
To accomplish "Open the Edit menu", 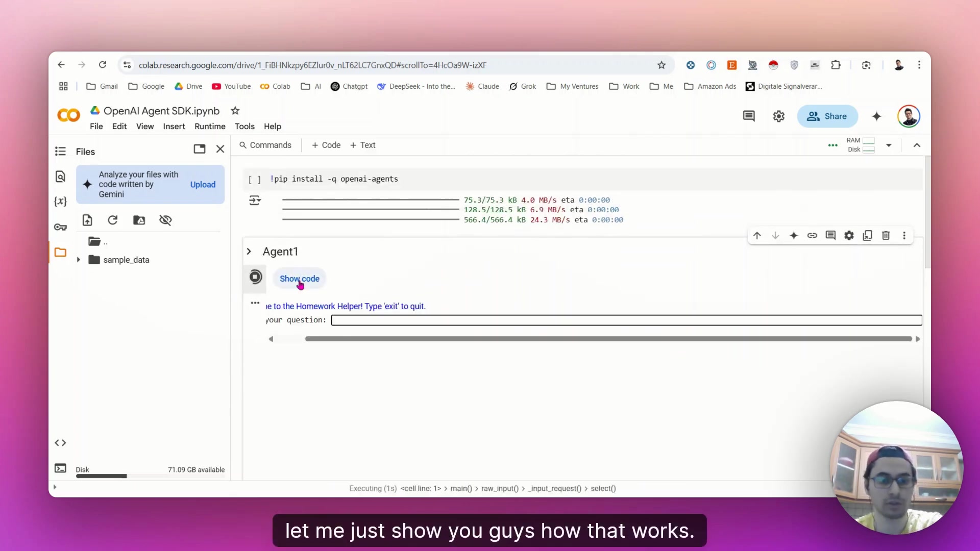I will [x=119, y=127].
